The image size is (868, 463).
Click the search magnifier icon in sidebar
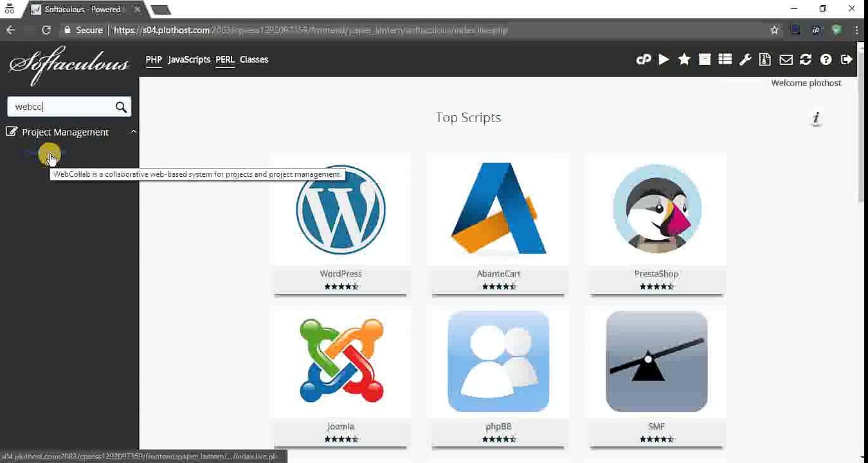click(x=121, y=107)
